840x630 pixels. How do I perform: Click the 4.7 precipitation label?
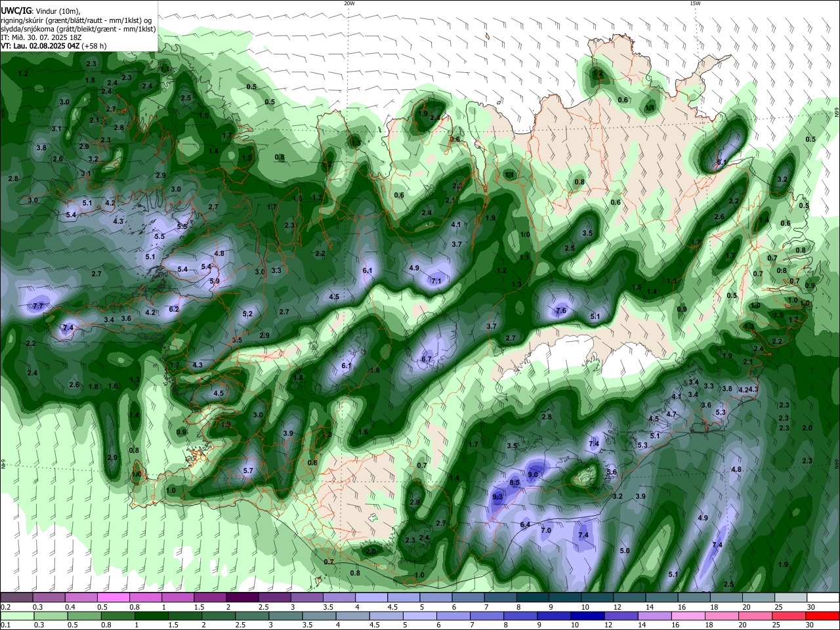(x=671, y=414)
